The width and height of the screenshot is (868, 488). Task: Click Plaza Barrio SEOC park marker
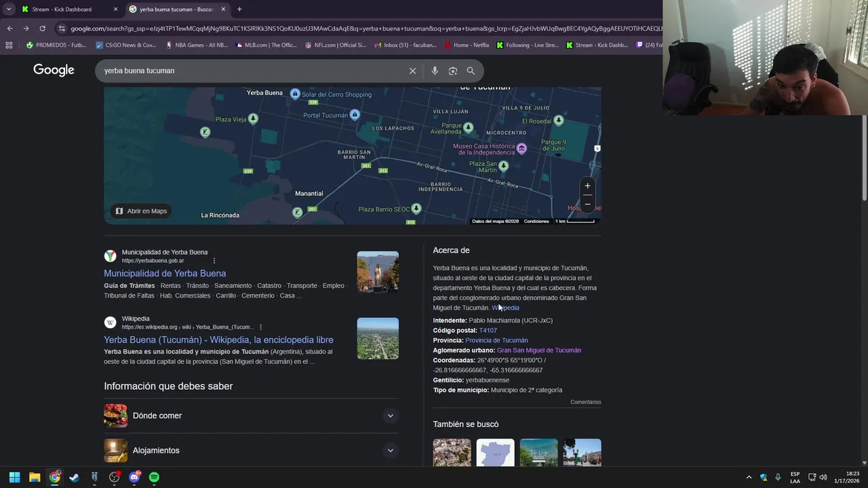pyautogui.click(x=416, y=208)
